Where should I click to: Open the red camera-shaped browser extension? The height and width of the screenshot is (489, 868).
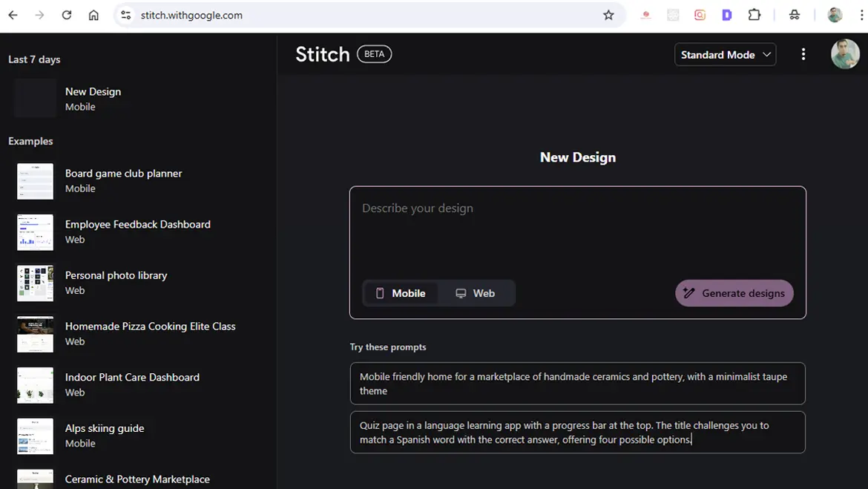(700, 15)
